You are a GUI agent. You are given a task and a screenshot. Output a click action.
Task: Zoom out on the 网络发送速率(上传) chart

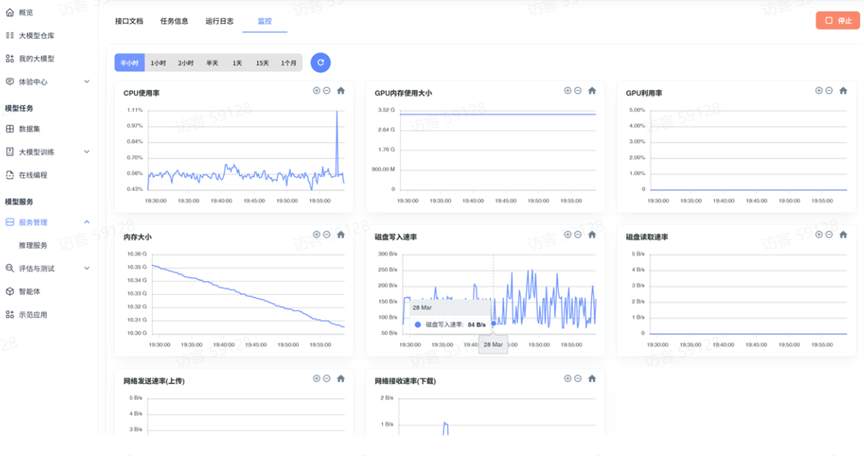point(327,378)
